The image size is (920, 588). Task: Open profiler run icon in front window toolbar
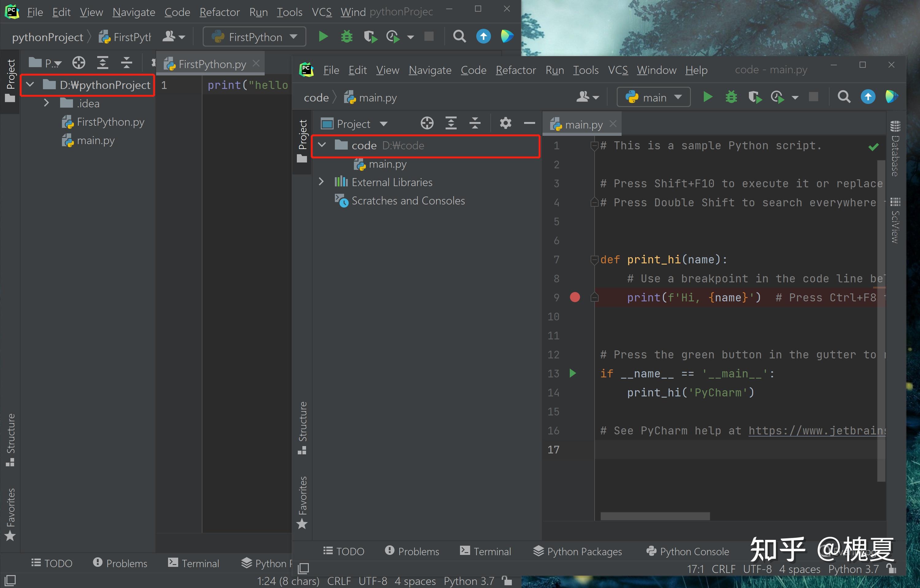(777, 97)
